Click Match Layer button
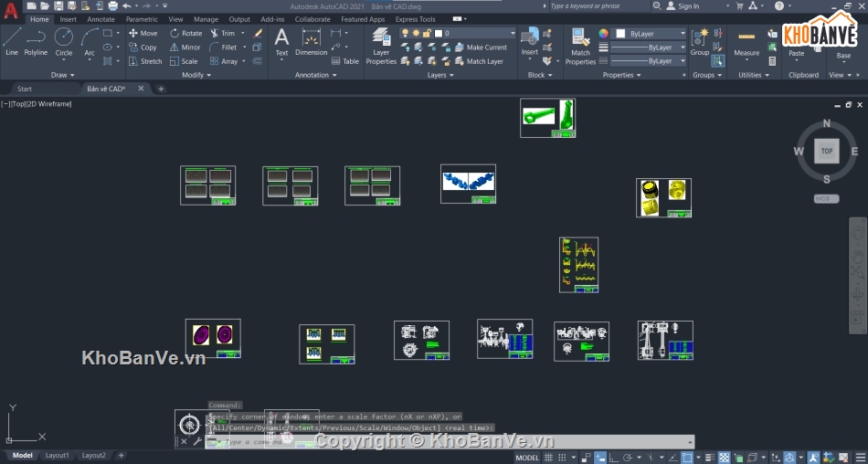The image size is (868, 464). coord(480,61)
